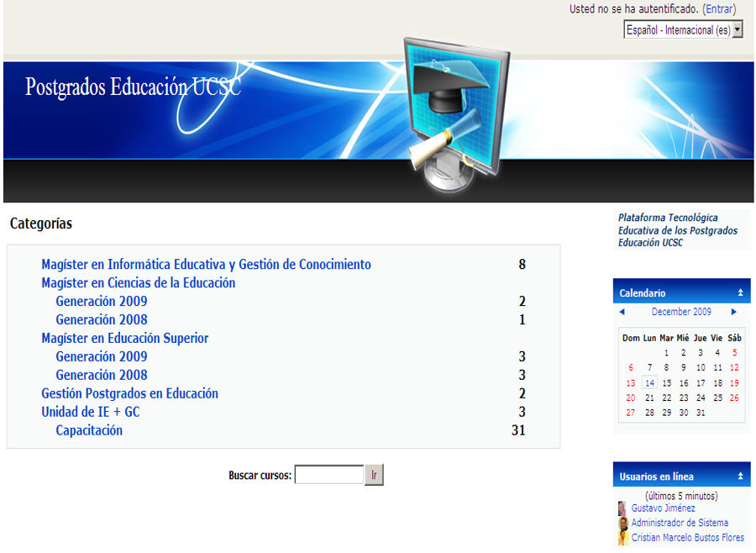Click Gustavo Jiménez profile picture
This screenshot has height=553, width=756.
[622, 508]
